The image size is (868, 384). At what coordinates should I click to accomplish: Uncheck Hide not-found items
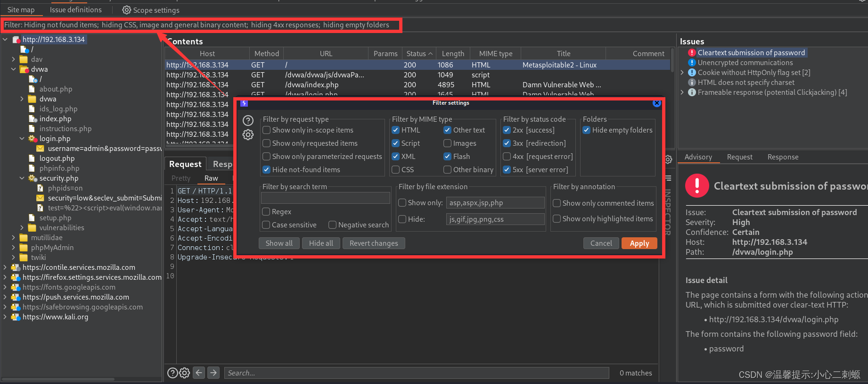pos(267,170)
